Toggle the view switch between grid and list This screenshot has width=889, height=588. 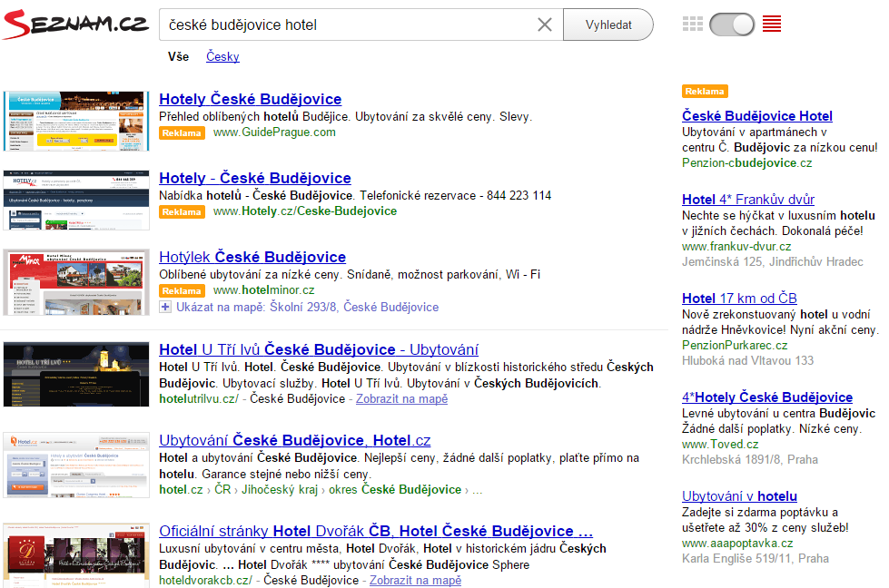click(732, 24)
